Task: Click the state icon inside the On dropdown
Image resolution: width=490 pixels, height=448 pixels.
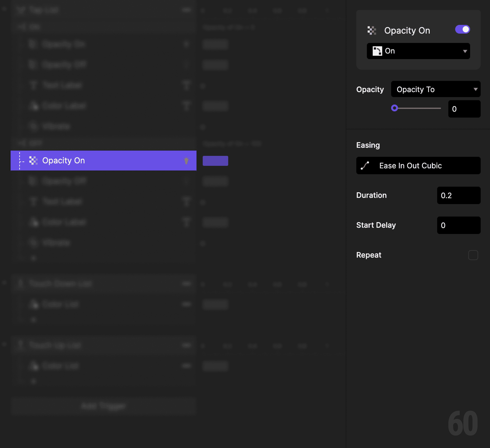Action: click(377, 51)
